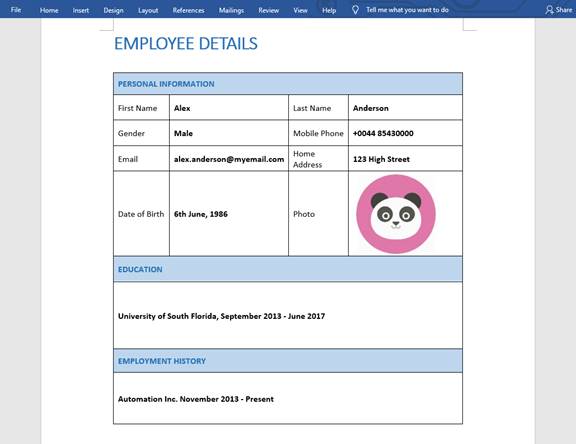Screen dimensions: 576x444
Task: Select the alex.anderson@myemail.com address
Action: [229, 159]
